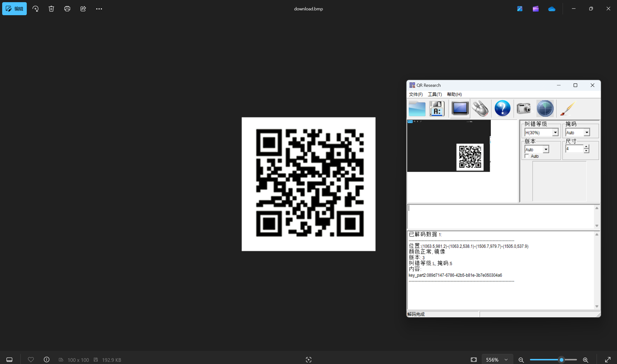Click the 192.9 KB file size in Photos status bar

coord(112,360)
